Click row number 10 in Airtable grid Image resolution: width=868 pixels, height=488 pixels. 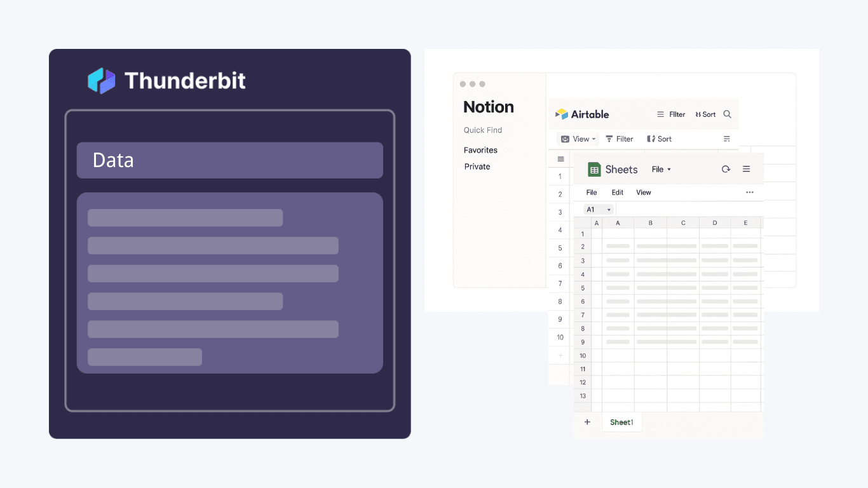[560, 337]
